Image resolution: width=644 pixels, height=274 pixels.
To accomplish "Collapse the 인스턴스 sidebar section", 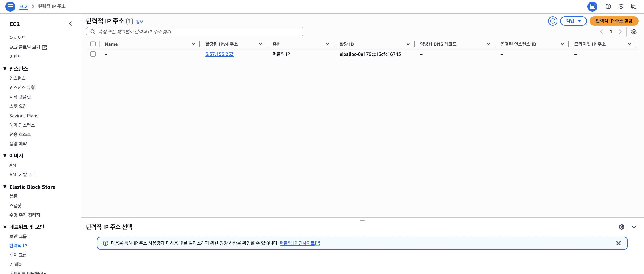I will click(5, 69).
